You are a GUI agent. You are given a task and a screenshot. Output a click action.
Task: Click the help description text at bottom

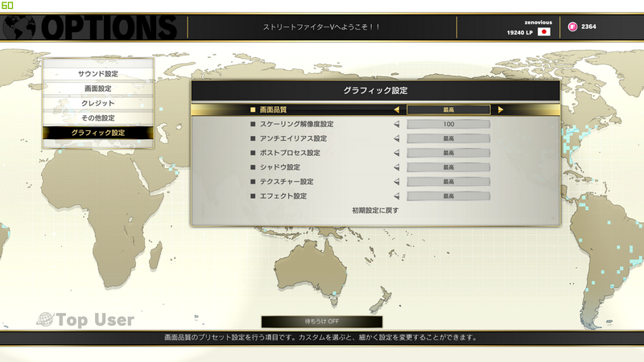[x=321, y=337]
